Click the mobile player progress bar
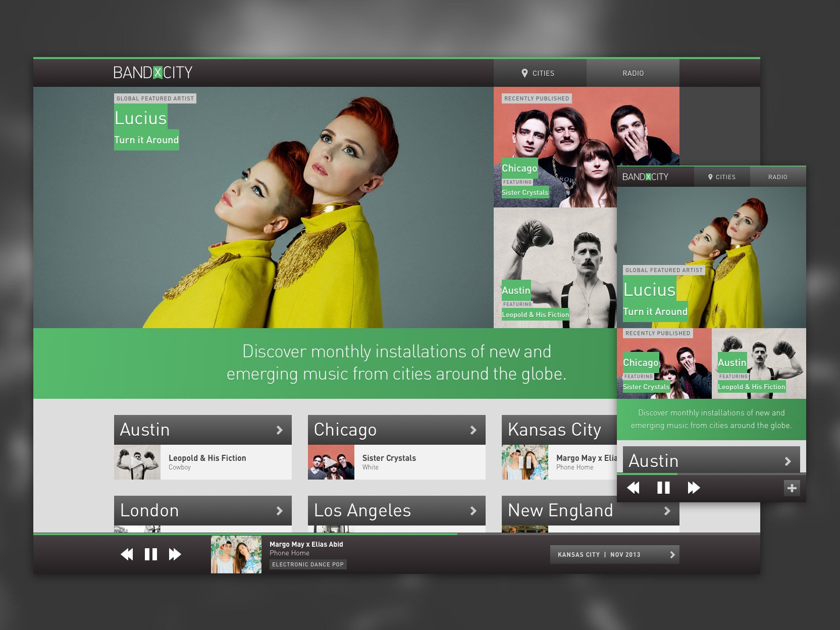 [x=711, y=474]
